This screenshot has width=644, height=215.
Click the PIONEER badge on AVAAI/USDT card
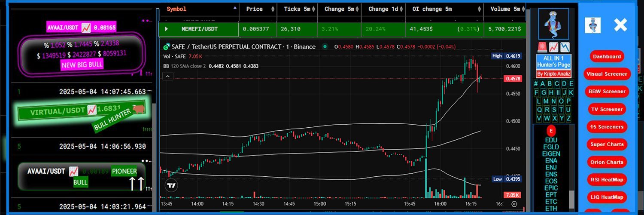[124, 171]
